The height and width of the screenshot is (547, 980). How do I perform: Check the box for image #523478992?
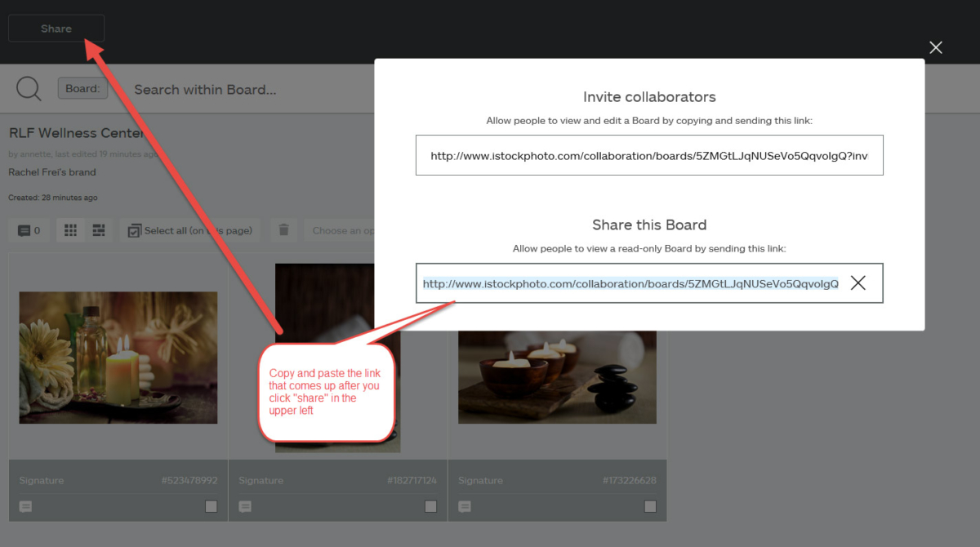tap(212, 506)
